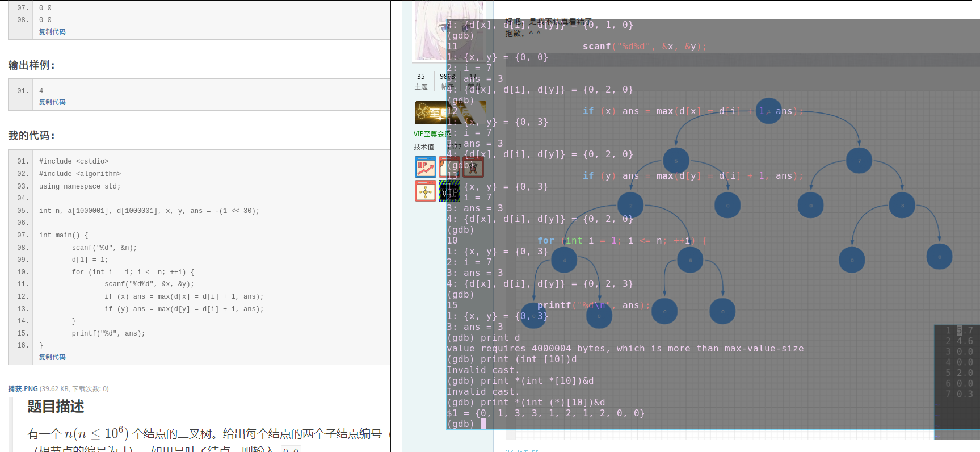Click line 12 "if (x) ans" in left code
The width and height of the screenshot is (980, 452).
tap(184, 297)
